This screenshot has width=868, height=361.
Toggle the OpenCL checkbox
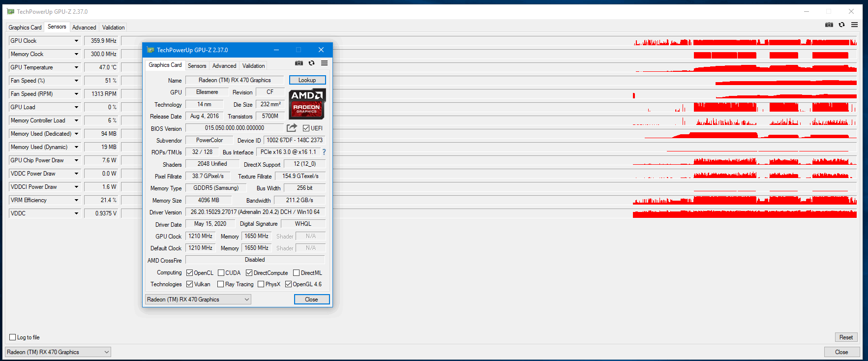(189, 272)
